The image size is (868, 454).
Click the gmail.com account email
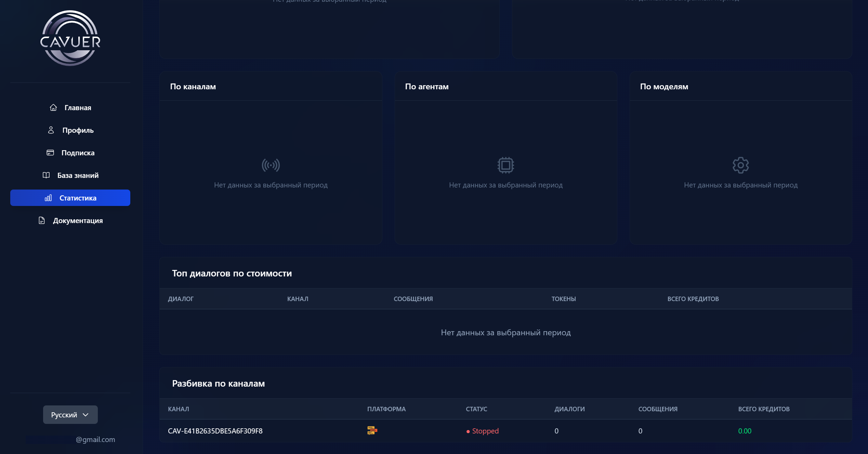point(95,439)
